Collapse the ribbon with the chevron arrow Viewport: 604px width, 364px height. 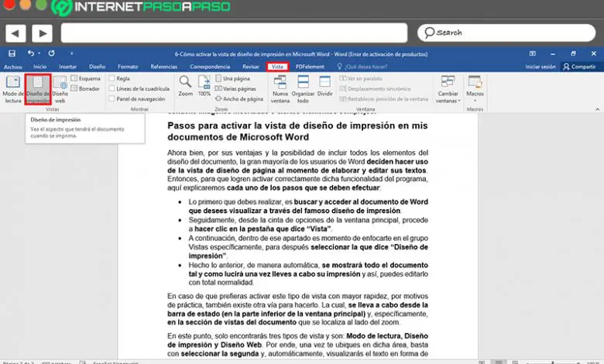pyautogui.click(x=597, y=109)
